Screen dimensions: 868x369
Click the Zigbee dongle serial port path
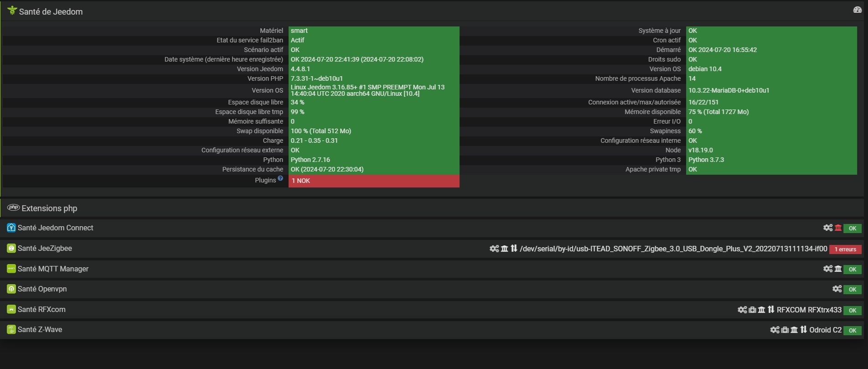[x=673, y=249]
